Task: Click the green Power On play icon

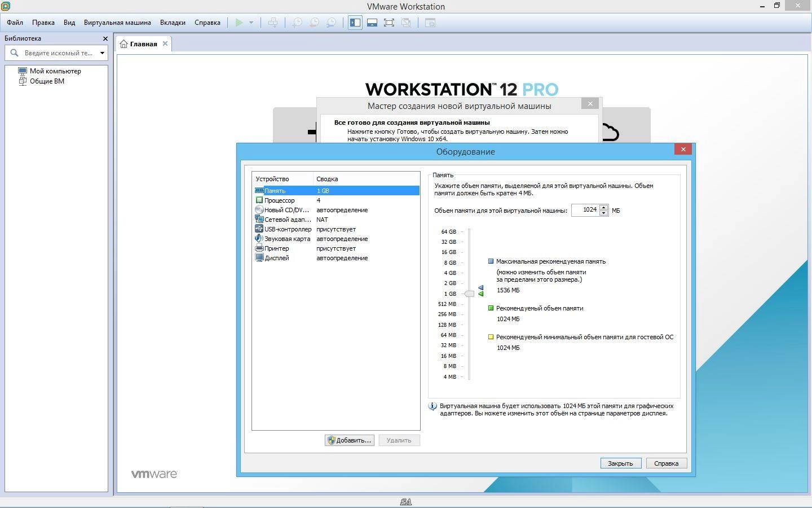Action: [239, 23]
